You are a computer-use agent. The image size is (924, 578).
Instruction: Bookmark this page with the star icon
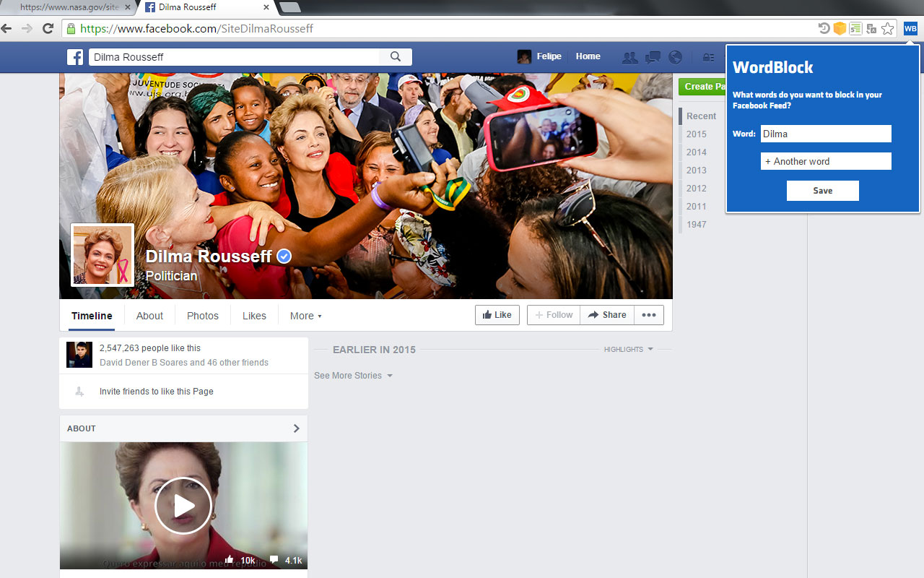coord(888,29)
